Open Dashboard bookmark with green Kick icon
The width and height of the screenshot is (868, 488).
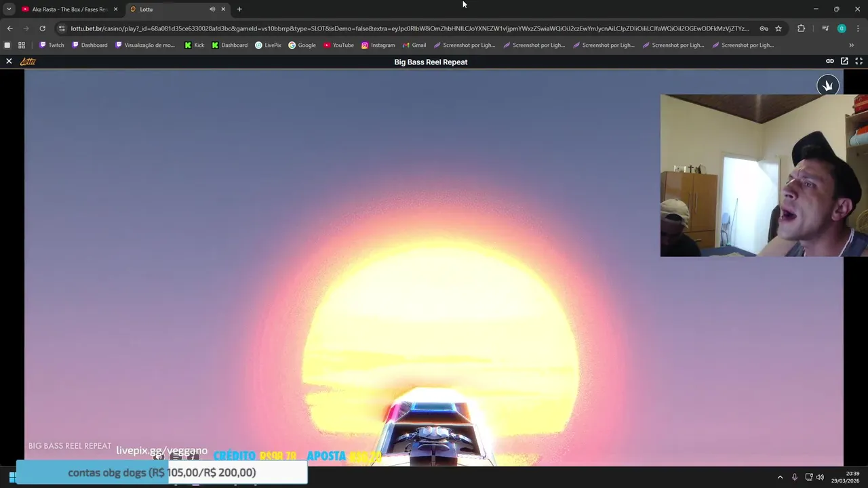(230, 45)
